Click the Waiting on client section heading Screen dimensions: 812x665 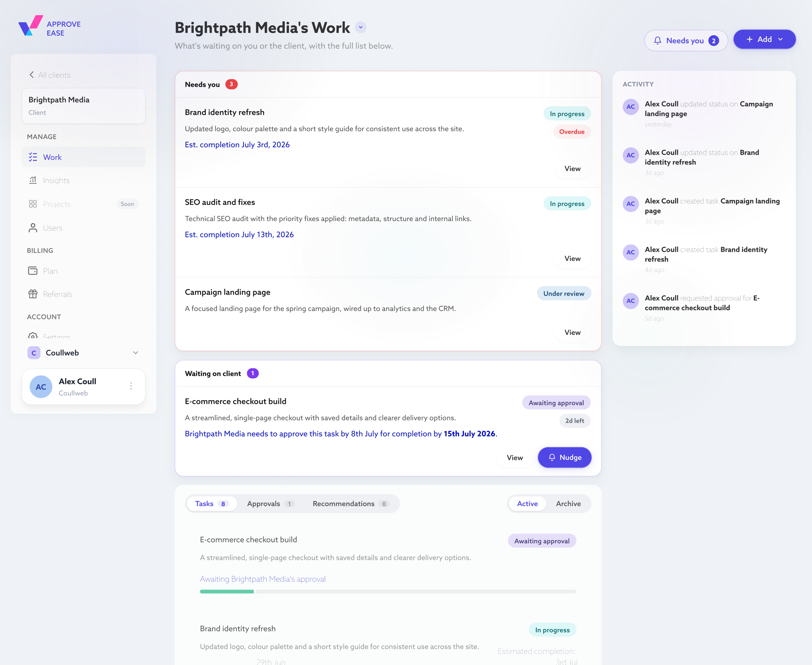(213, 373)
